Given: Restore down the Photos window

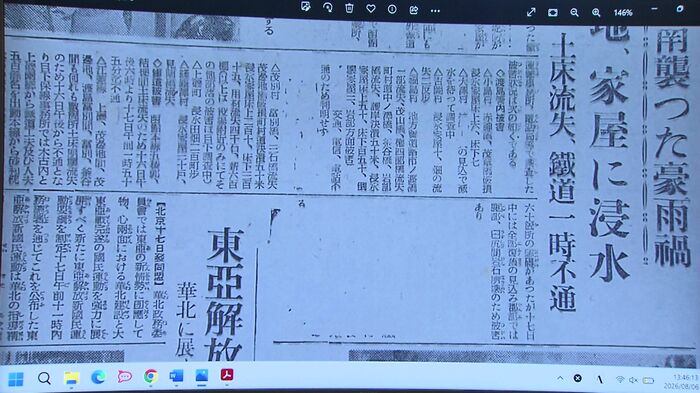Looking at the screenshot, I should click(679, 8).
